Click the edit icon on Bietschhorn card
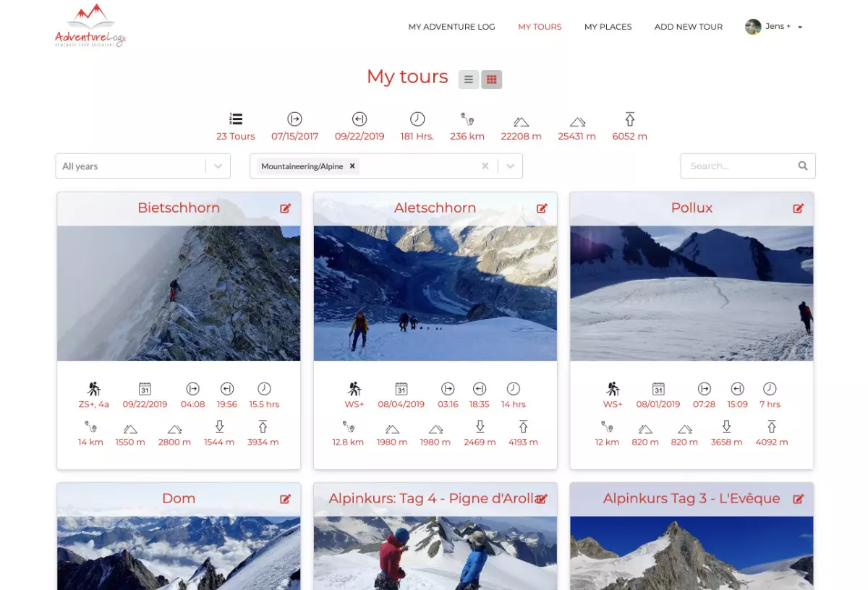The image size is (868, 590). (286, 208)
